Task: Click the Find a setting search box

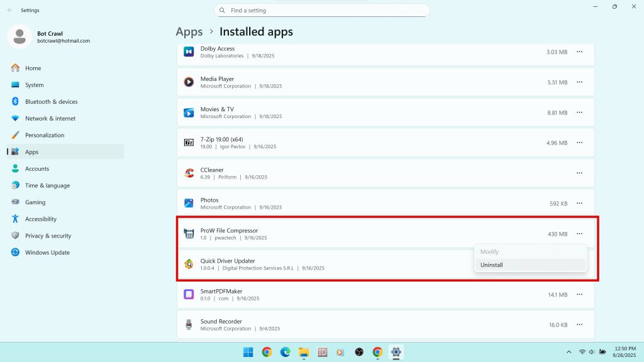Action: (x=327, y=11)
